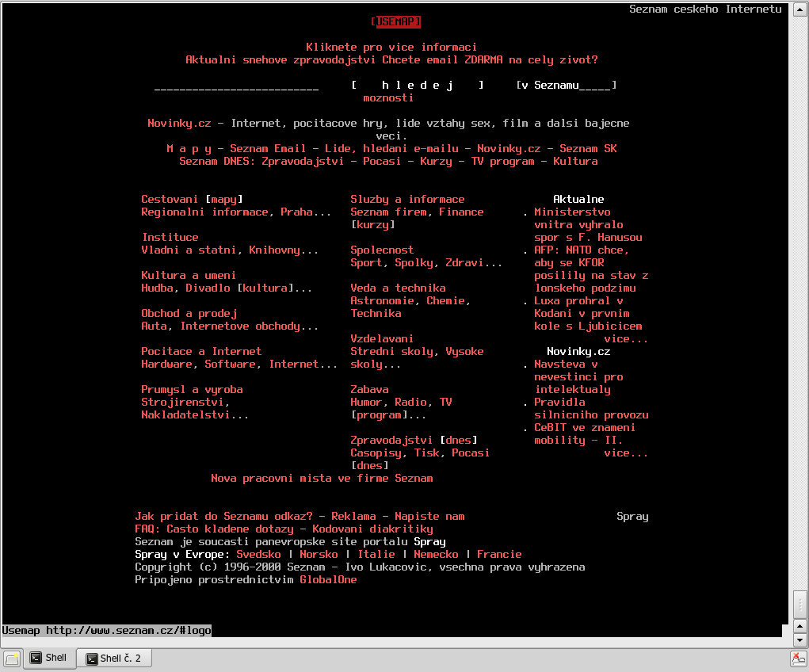
Task: Open the Navsteva v nevestinci headline
Action: [x=579, y=377]
